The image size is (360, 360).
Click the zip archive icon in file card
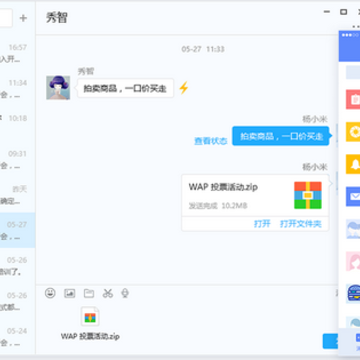308,195
